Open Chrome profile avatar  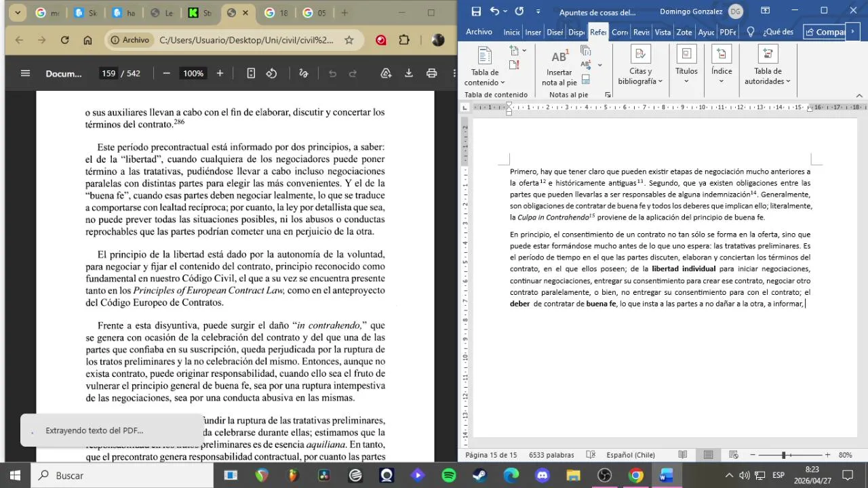pos(438,40)
